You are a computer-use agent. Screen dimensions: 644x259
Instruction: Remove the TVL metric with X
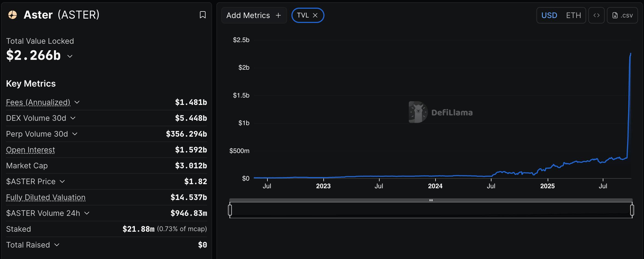(315, 15)
